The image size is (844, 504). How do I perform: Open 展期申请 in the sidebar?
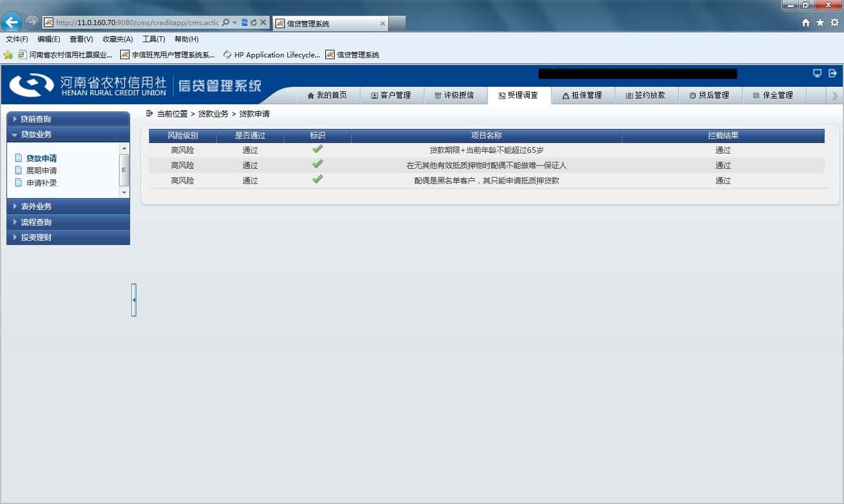point(41,171)
